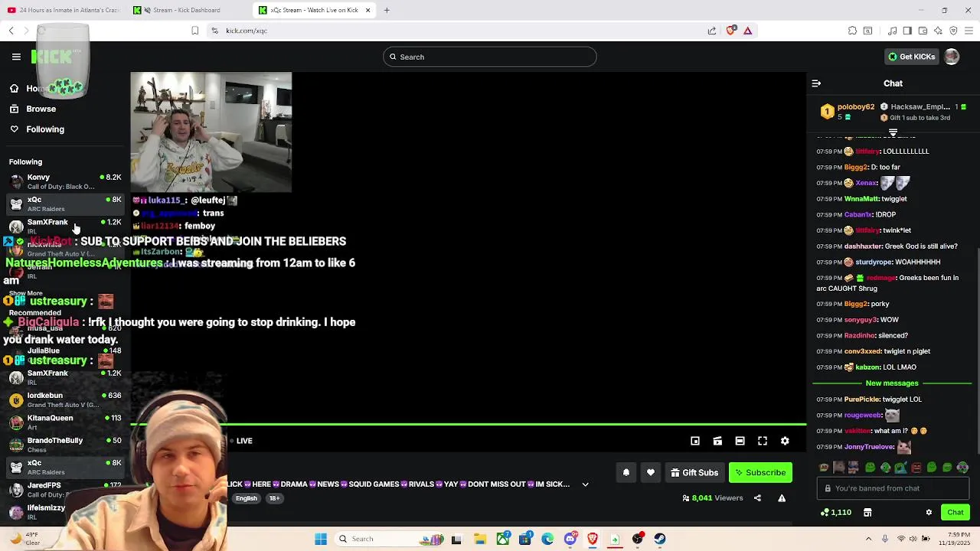Open Brave Wallet icon

point(923,31)
